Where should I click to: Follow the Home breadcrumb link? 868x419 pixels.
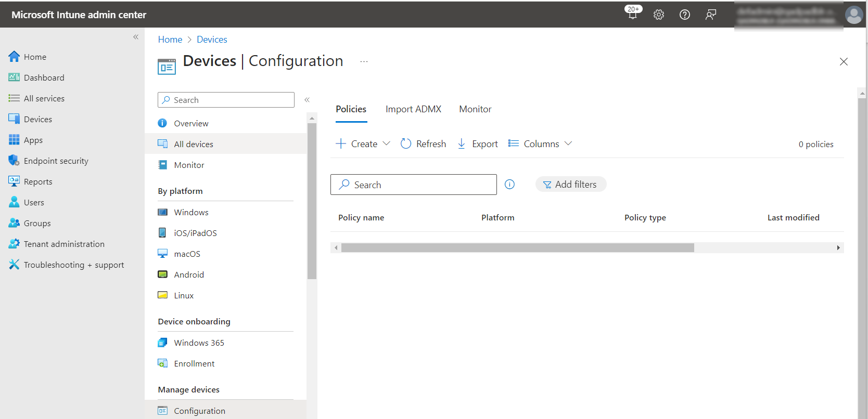[170, 40]
